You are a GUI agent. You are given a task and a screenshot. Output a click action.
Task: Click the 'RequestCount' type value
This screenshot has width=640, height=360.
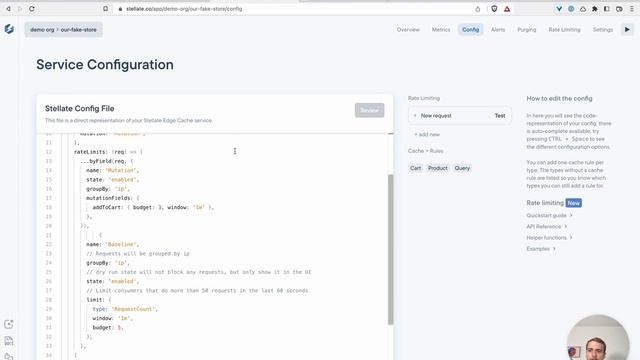coord(133,309)
